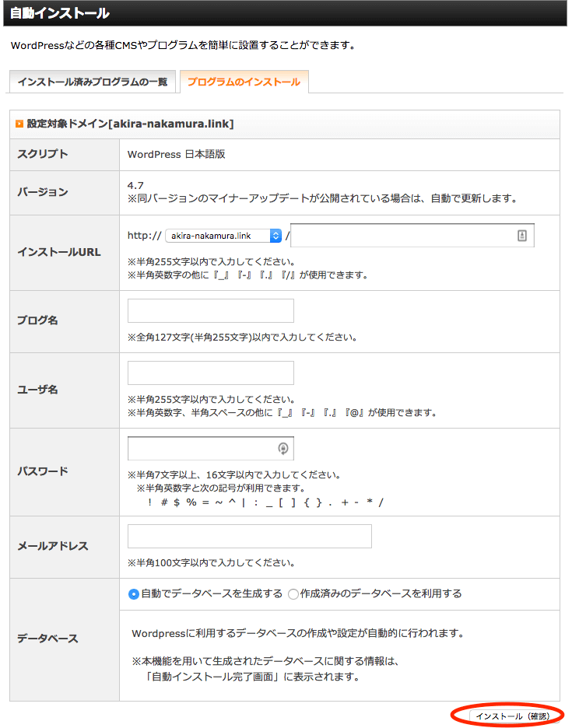Focus the ブログ名 input box
The width and height of the screenshot is (572, 728).
(210, 310)
